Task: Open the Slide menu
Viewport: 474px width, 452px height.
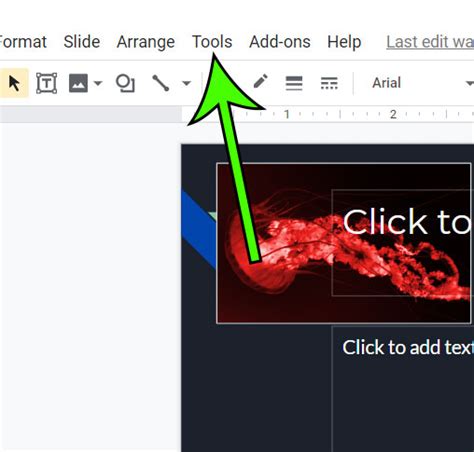Action: point(82,42)
